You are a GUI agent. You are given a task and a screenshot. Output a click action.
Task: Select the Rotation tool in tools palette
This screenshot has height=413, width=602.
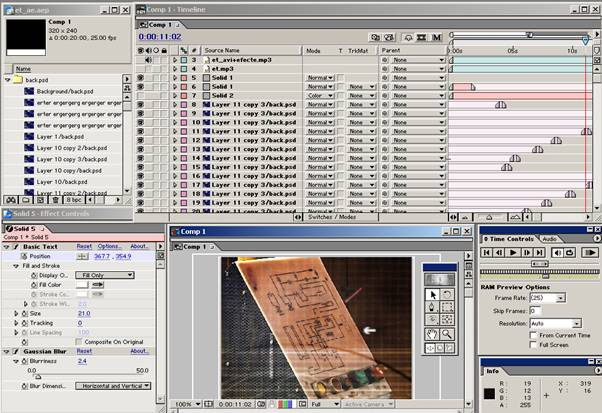[x=446, y=295]
